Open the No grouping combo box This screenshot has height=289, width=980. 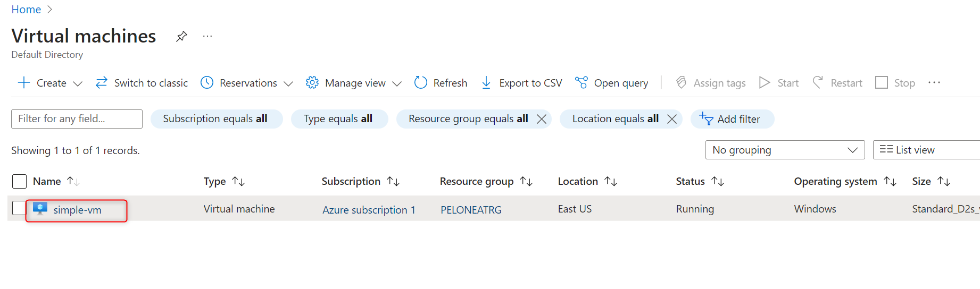point(785,150)
